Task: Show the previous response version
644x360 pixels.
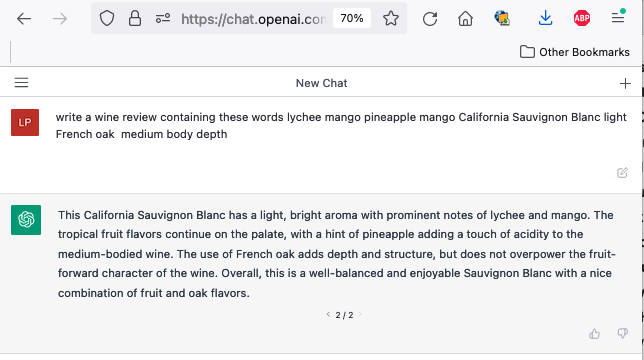Action: 328,315
